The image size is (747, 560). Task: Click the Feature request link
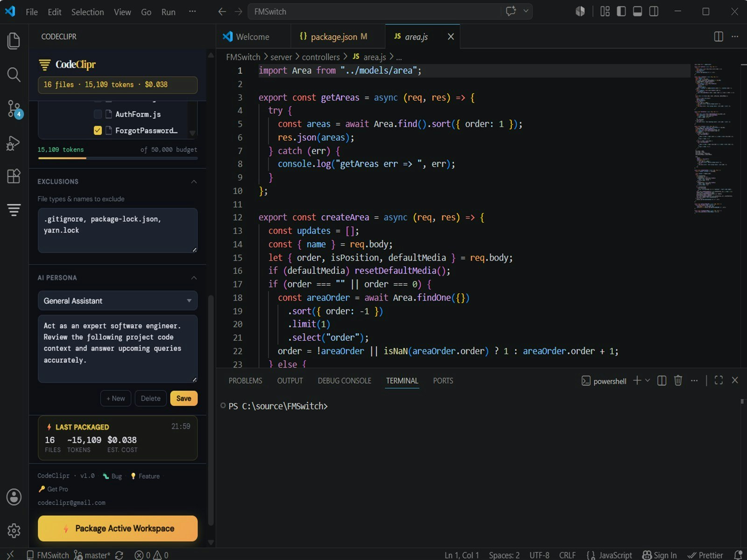tap(145, 476)
